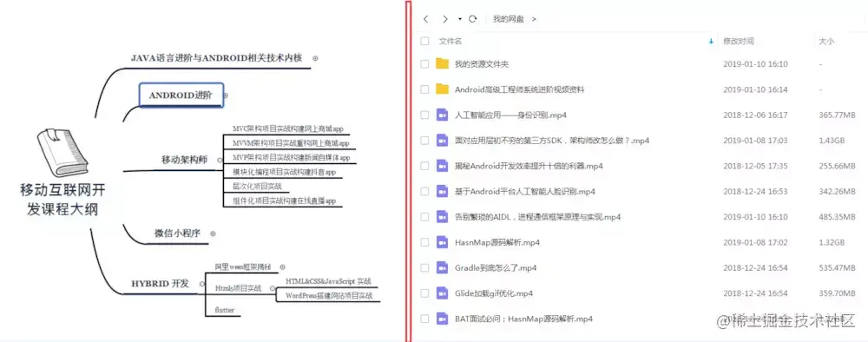Image resolution: width=868 pixels, height=342 pixels.
Task: Click the video icon of HasnMap源码解析.mp4
Action: [x=442, y=242]
